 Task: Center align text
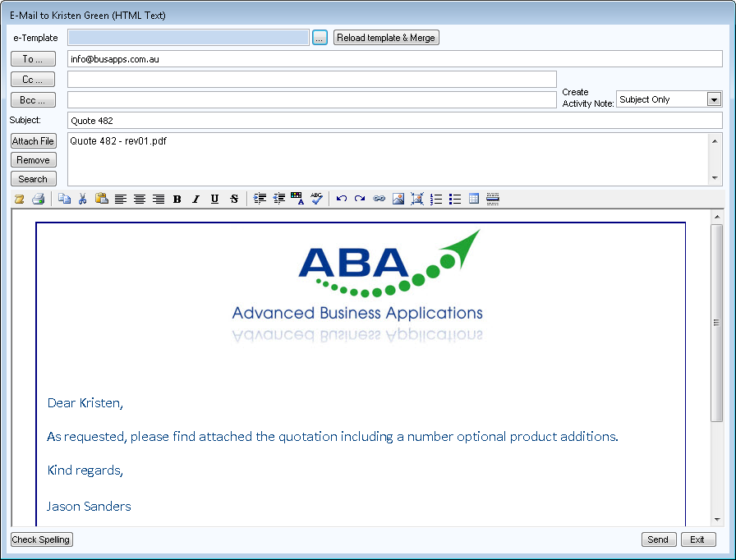tap(140, 200)
